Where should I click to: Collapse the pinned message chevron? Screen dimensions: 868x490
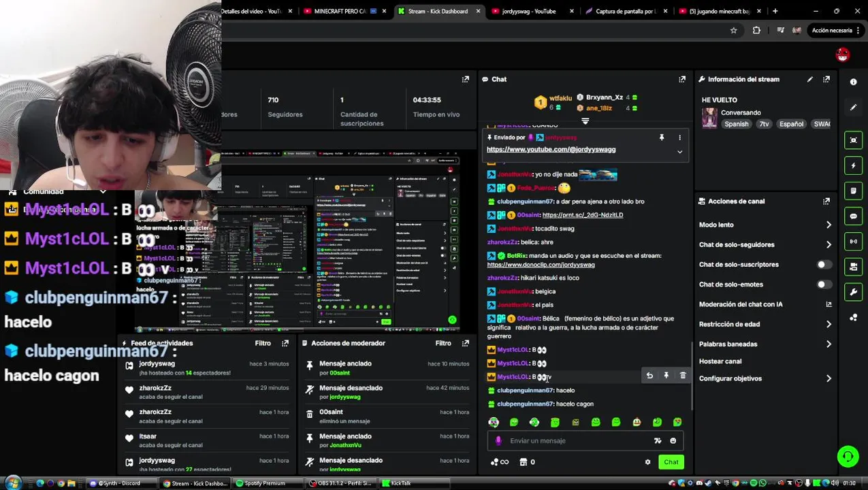click(x=679, y=152)
